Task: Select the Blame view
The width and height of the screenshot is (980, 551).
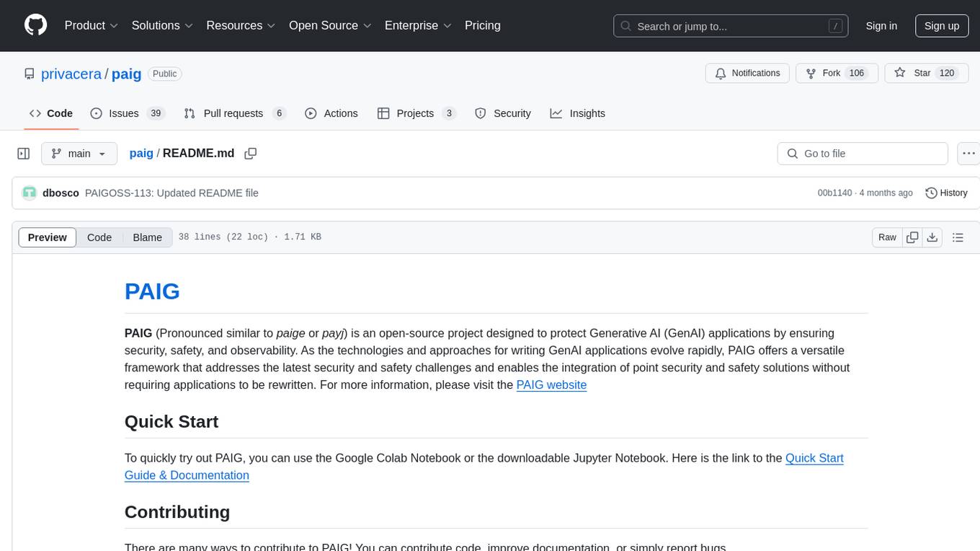Action: point(147,237)
